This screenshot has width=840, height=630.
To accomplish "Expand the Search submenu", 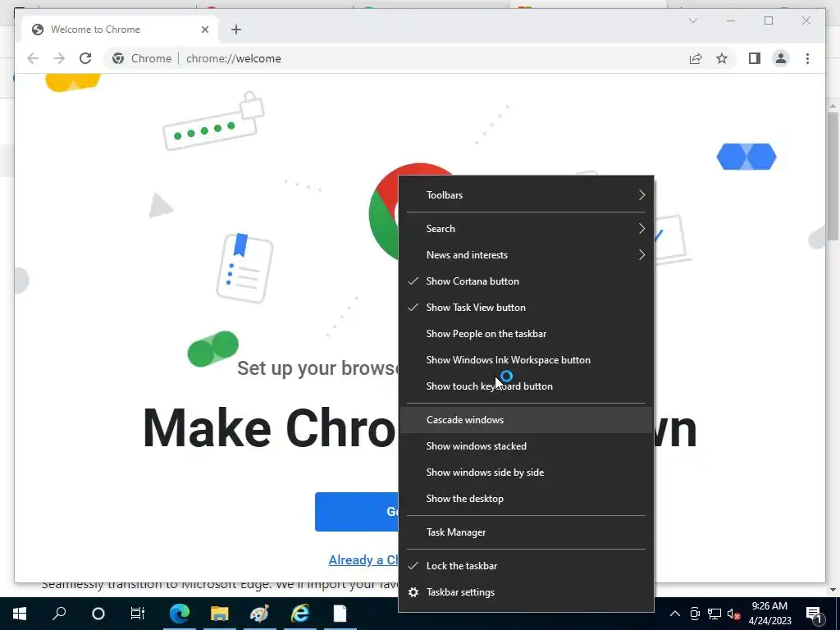I will (526, 229).
